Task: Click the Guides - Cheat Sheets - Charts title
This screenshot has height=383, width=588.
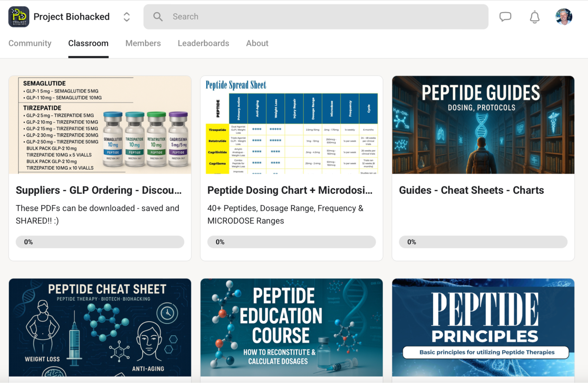Action: pos(472,190)
